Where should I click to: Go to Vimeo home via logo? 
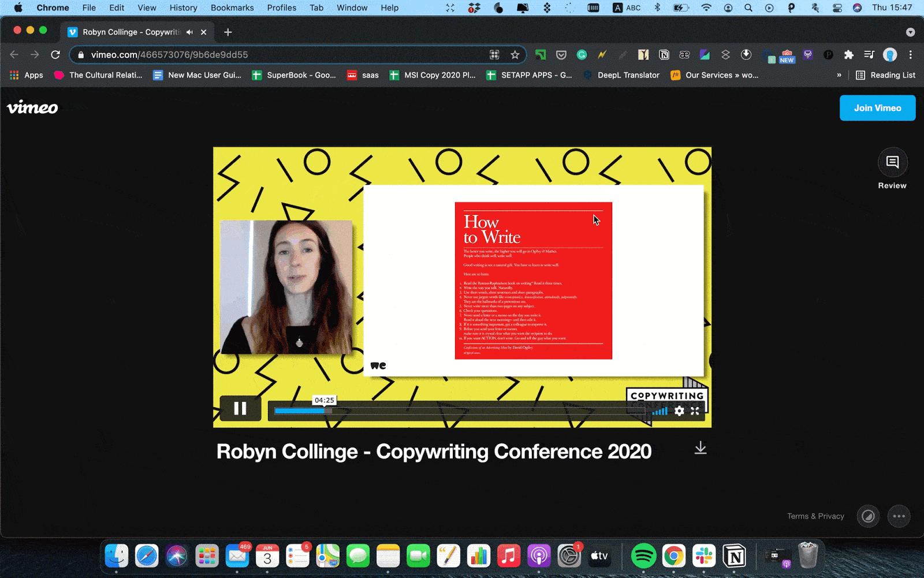click(x=32, y=107)
